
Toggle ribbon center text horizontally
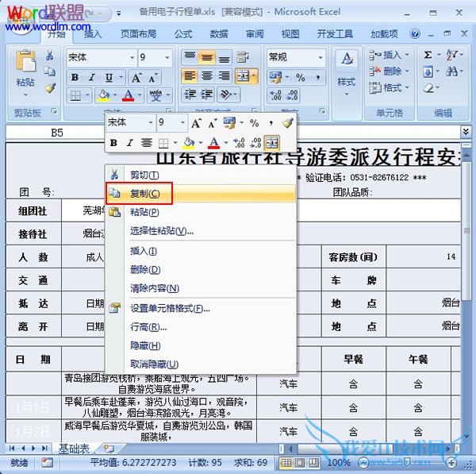(x=207, y=75)
